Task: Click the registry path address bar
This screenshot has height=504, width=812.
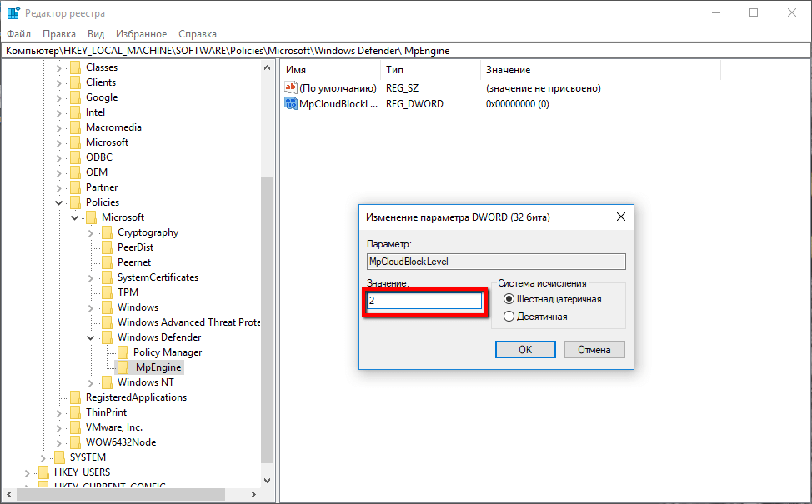Action: (406, 51)
